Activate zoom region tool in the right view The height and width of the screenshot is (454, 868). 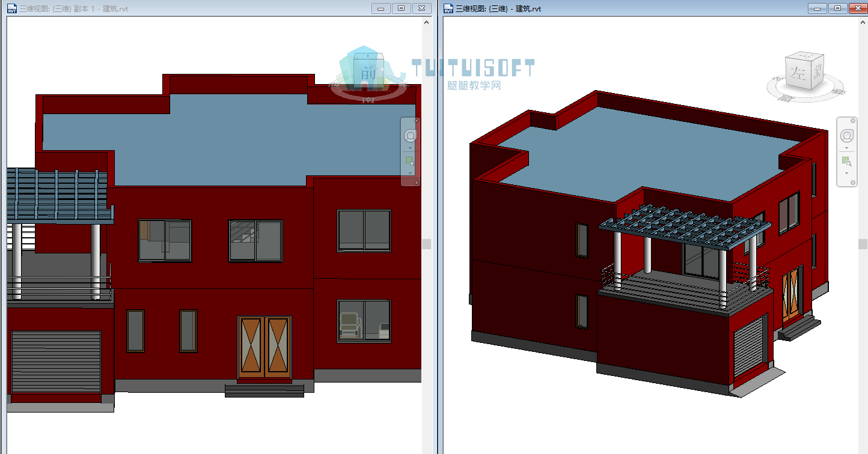pos(846,161)
